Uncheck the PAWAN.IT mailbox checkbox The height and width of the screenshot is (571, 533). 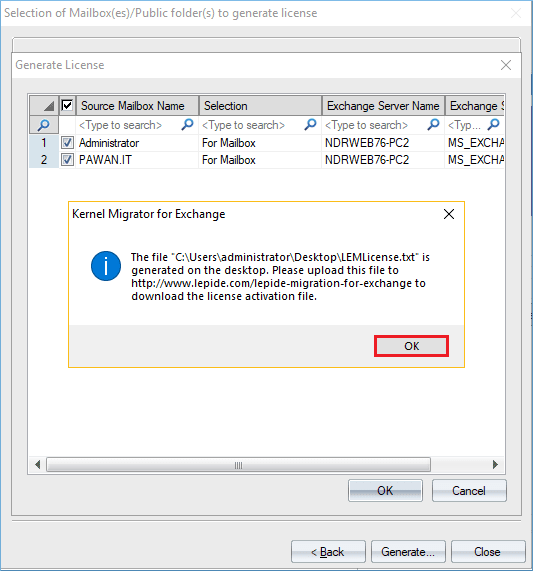pyautogui.click(x=67, y=160)
